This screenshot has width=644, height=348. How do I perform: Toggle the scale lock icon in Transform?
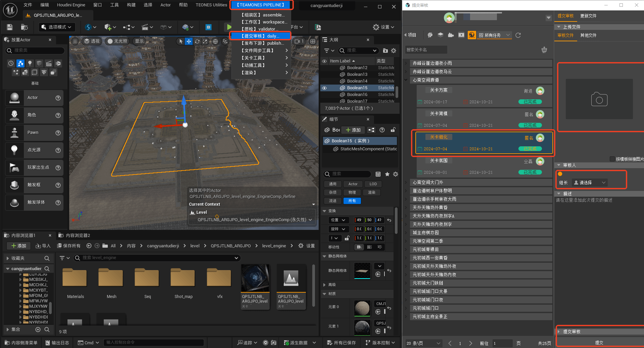click(347, 238)
